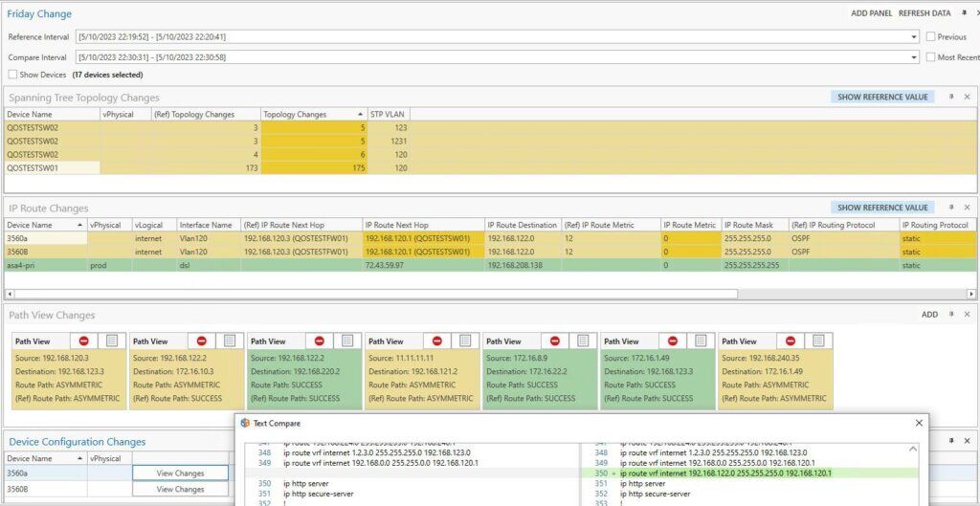Pin the Spanning Tree Topology Changes panel
The width and height of the screenshot is (980, 506).
[951, 97]
